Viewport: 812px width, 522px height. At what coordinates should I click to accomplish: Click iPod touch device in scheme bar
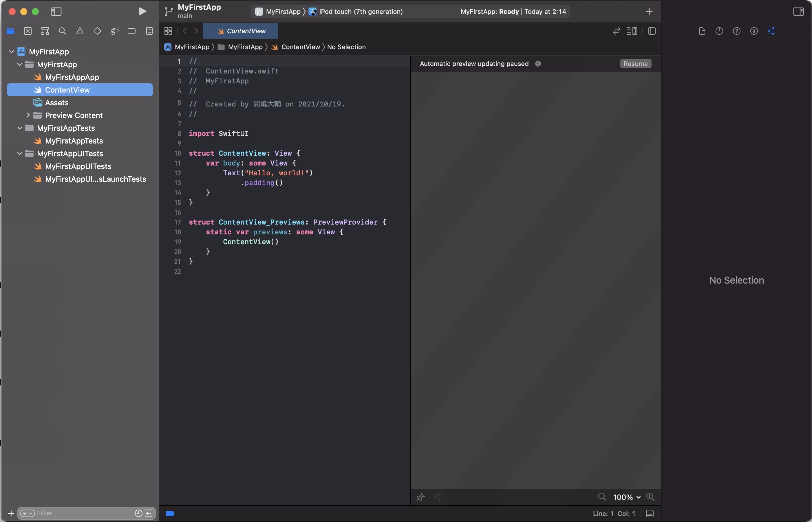[x=361, y=12]
